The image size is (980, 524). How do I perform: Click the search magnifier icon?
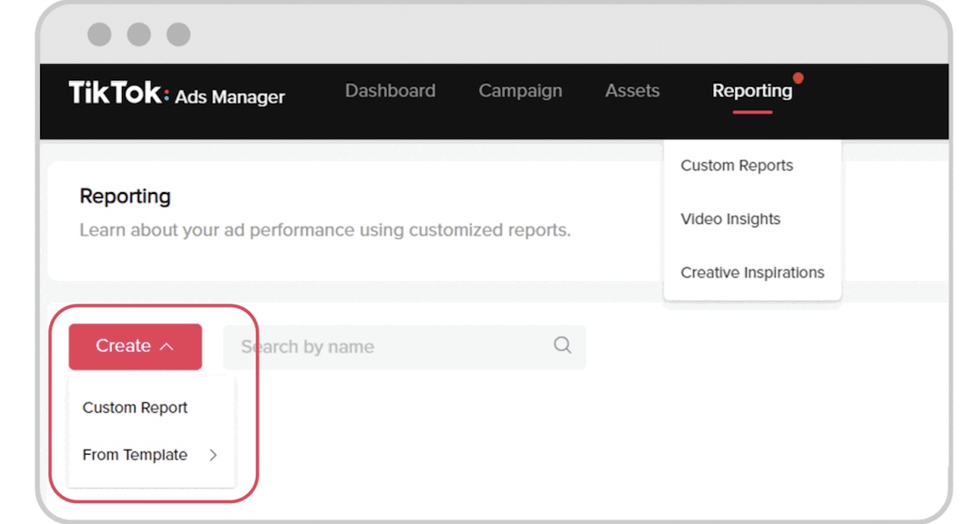pos(563,345)
